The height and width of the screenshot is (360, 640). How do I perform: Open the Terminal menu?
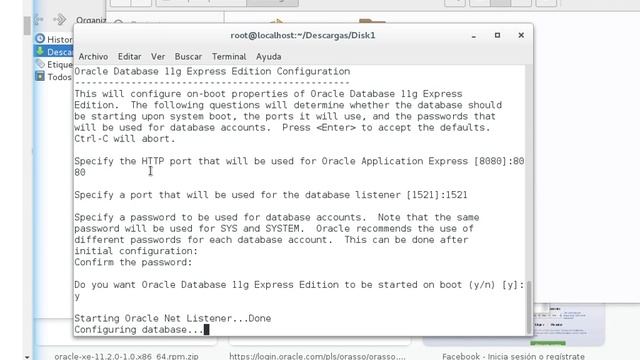tap(229, 57)
